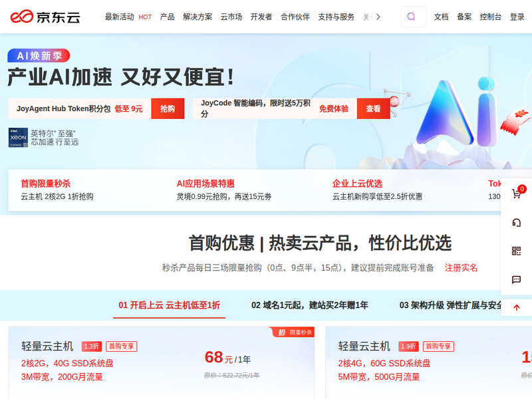Show the QR code icon
The image size is (532, 399).
pyautogui.click(x=517, y=251)
